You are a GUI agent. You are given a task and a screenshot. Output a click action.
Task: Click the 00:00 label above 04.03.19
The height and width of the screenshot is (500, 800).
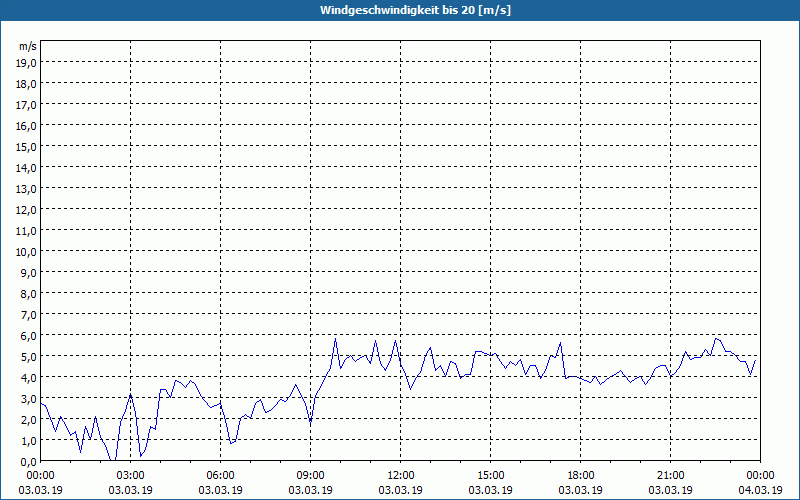(760, 476)
